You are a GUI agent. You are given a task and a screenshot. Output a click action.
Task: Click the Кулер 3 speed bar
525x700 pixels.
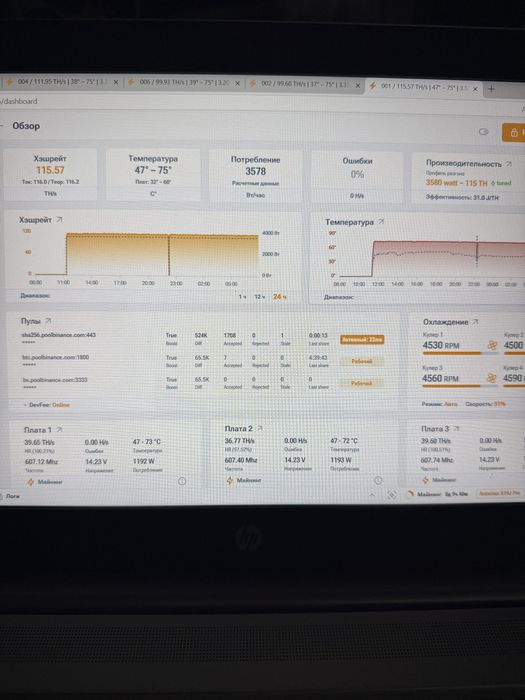pos(459,386)
